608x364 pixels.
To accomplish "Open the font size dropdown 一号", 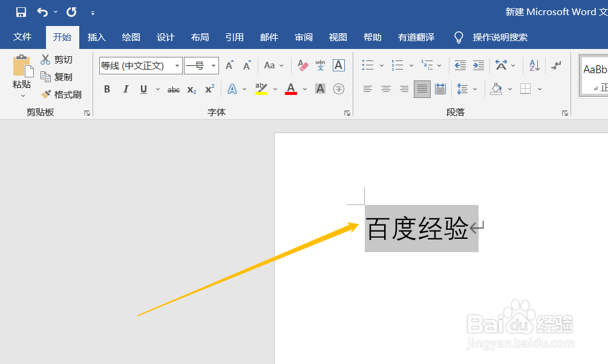I will [x=214, y=65].
